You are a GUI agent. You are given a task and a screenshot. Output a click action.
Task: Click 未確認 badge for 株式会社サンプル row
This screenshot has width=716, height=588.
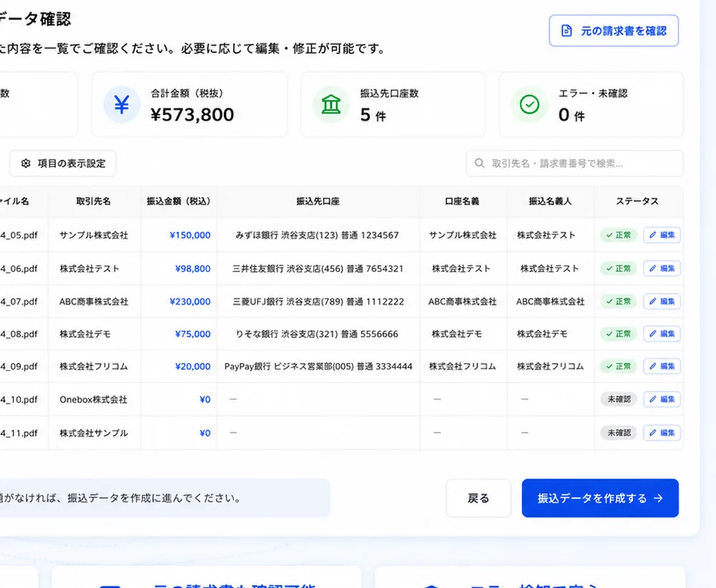(619, 432)
